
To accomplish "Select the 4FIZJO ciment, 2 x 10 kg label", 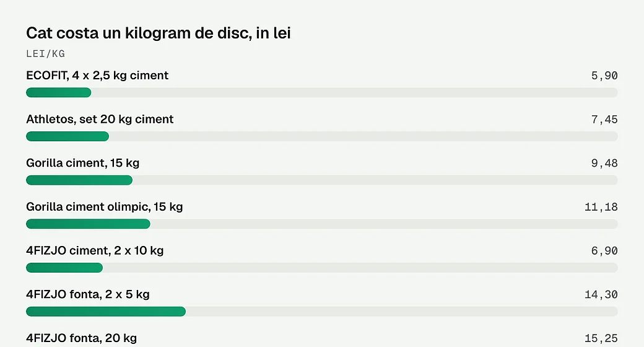I will point(95,251).
